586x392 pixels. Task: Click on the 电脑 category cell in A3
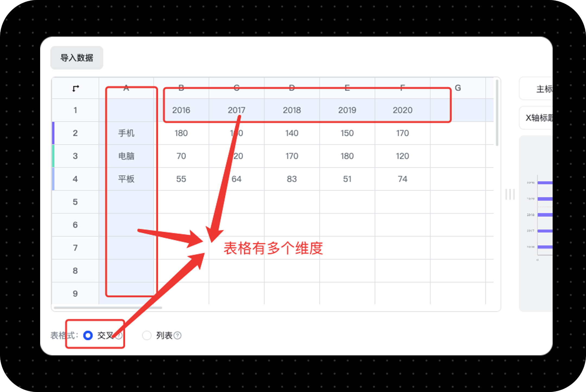(x=126, y=155)
